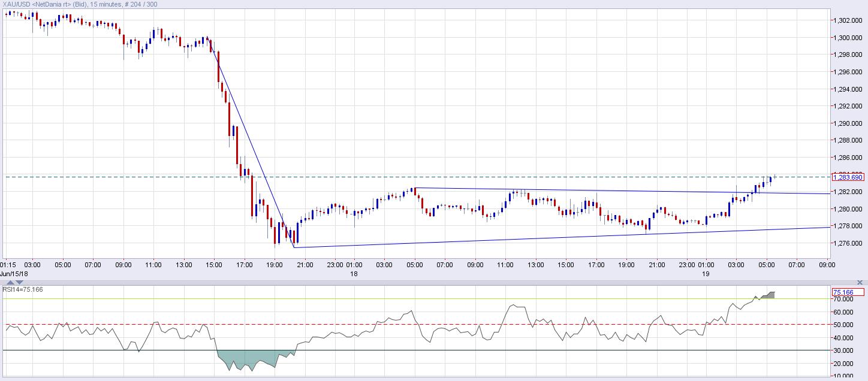
Task: Click the 18 date marker on time axis
Action: (x=354, y=274)
